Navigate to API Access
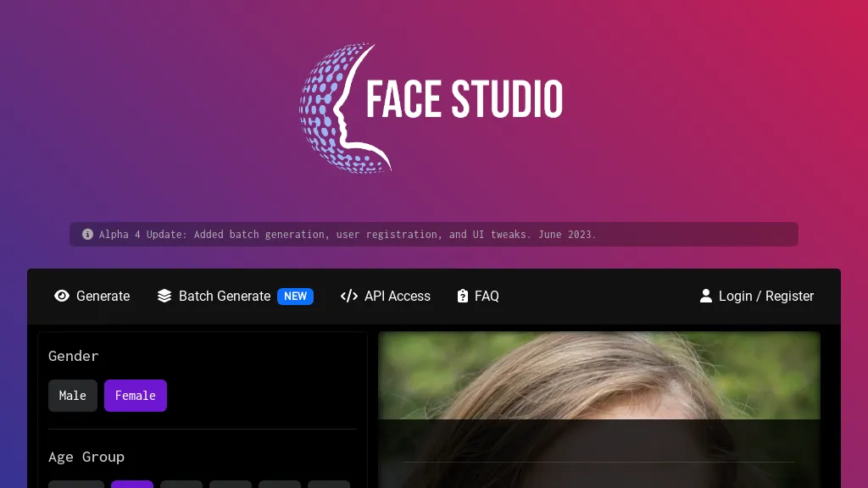The height and width of the screenshot is (488, 868). (397, 296)
